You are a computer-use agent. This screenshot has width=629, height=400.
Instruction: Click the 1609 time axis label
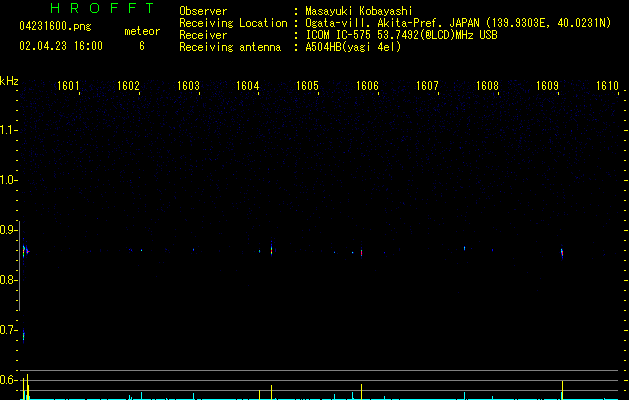[547, 86]
